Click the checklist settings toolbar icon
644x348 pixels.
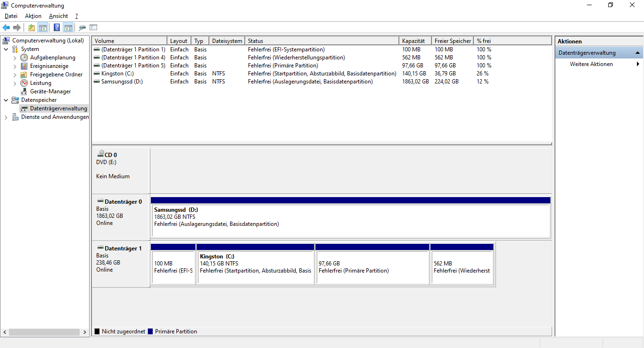point(93,28)
